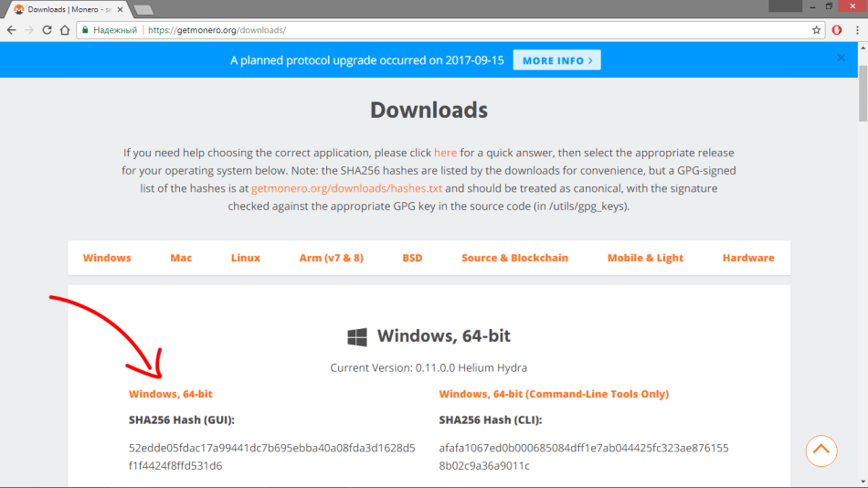The width and height of the screenshot is (868, 488).
Task: Click the CLI SHA256 hash value text
Action: click(584, 456)
